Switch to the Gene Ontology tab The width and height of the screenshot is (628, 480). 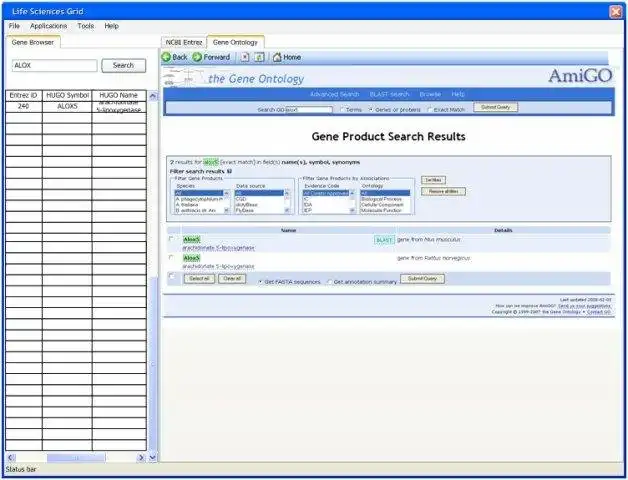click(236, 42)
